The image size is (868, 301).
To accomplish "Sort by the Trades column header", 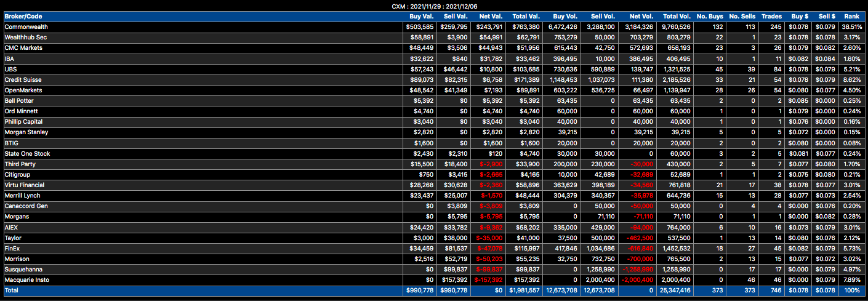I will pos(771,17).
